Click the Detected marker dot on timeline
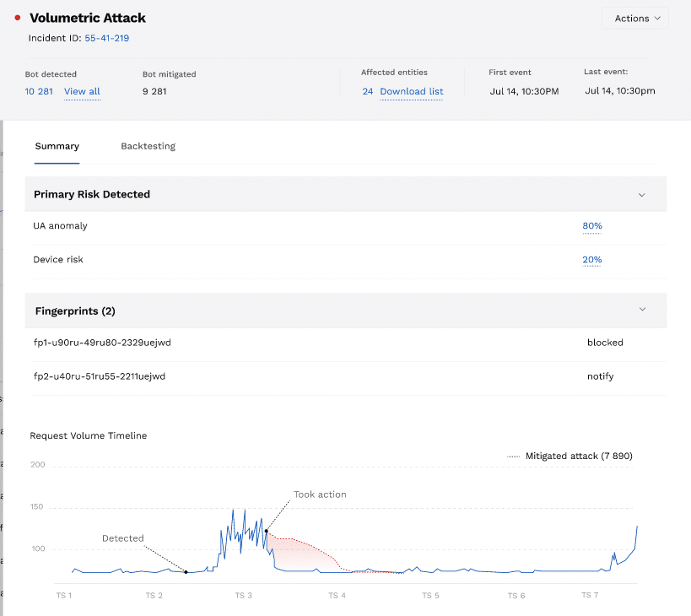The image size is (691, 616). coord(186,572)
